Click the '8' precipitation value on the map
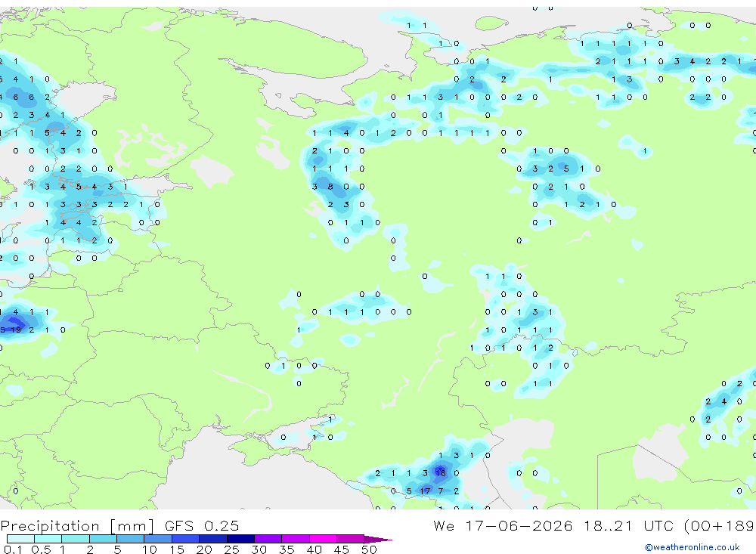756x554 pixels. 330,187
